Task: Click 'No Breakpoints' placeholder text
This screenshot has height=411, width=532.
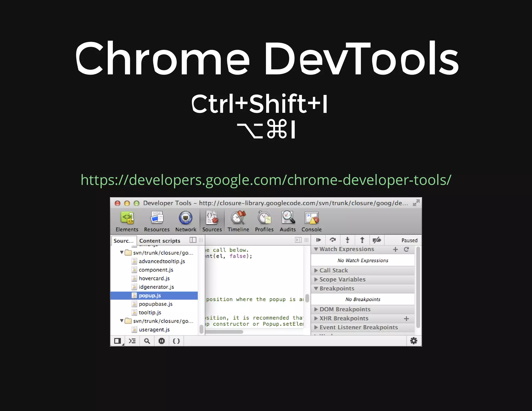Action: click(x=363, y=299)
